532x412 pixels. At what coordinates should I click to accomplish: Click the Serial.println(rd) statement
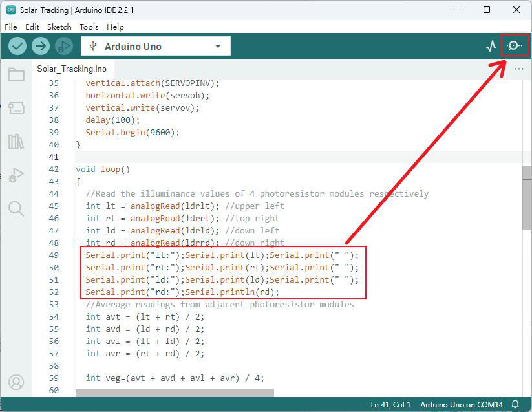tap(232, 292)
